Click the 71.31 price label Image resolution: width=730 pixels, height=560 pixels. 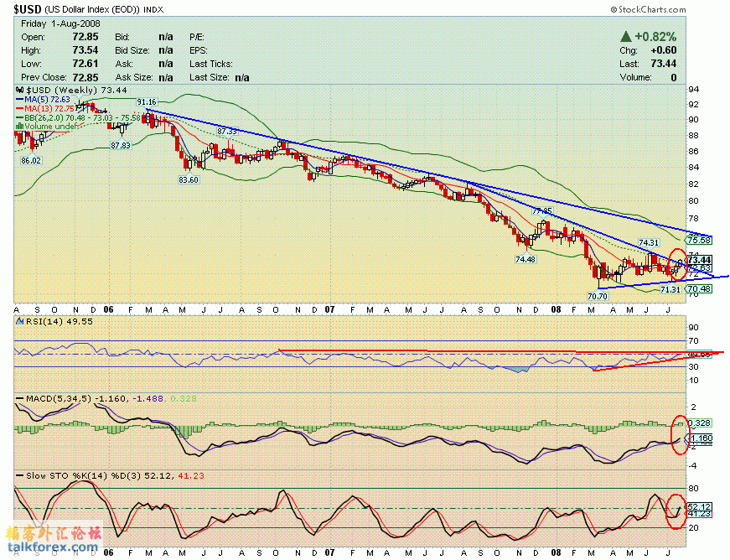[x=670, y=289]
